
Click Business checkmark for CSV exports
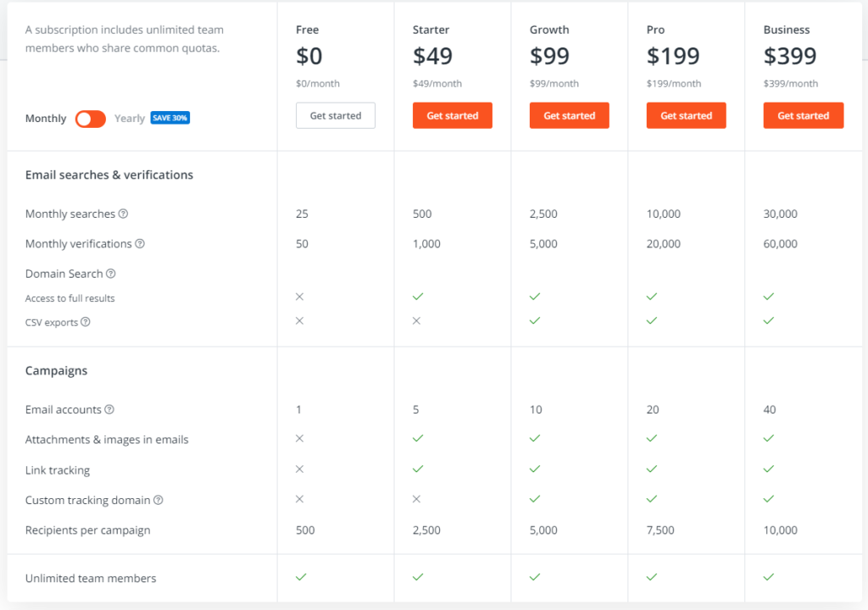coord(768,320)
